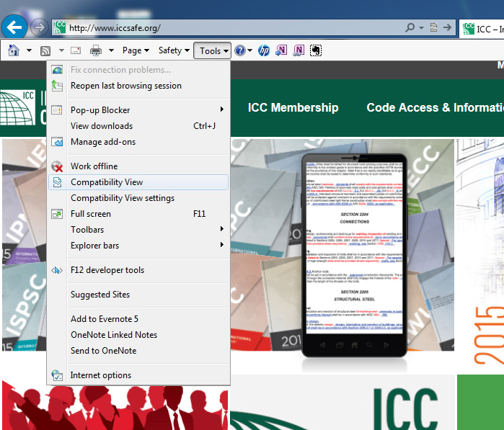Toggle Compatibility View for this site

pyautogui.click(x=107, y=182)
